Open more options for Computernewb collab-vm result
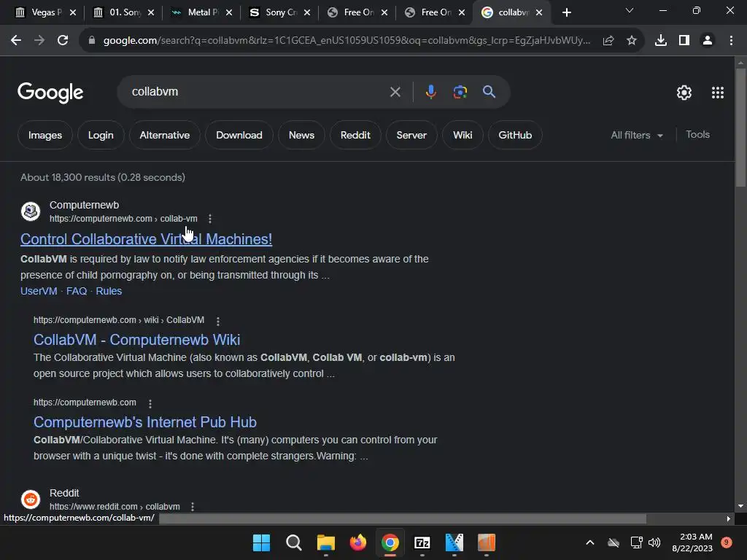747x560 pixels. point(209,219)
